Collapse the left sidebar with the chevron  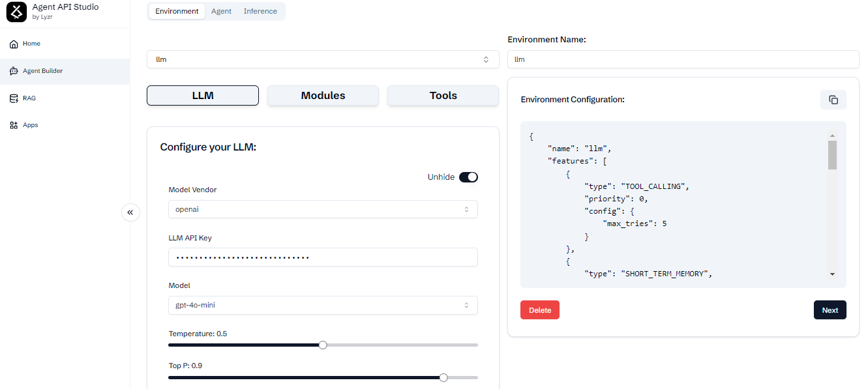coord(130,212)
